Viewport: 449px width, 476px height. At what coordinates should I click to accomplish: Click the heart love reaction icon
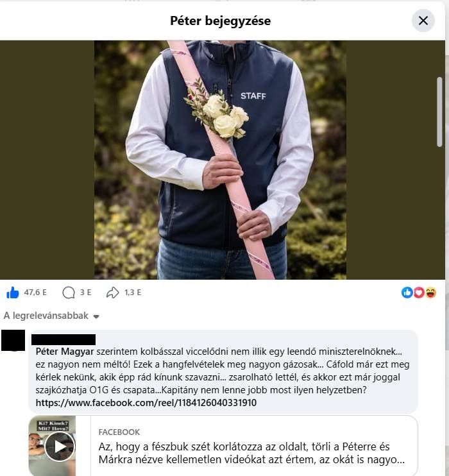click(419, 293)
